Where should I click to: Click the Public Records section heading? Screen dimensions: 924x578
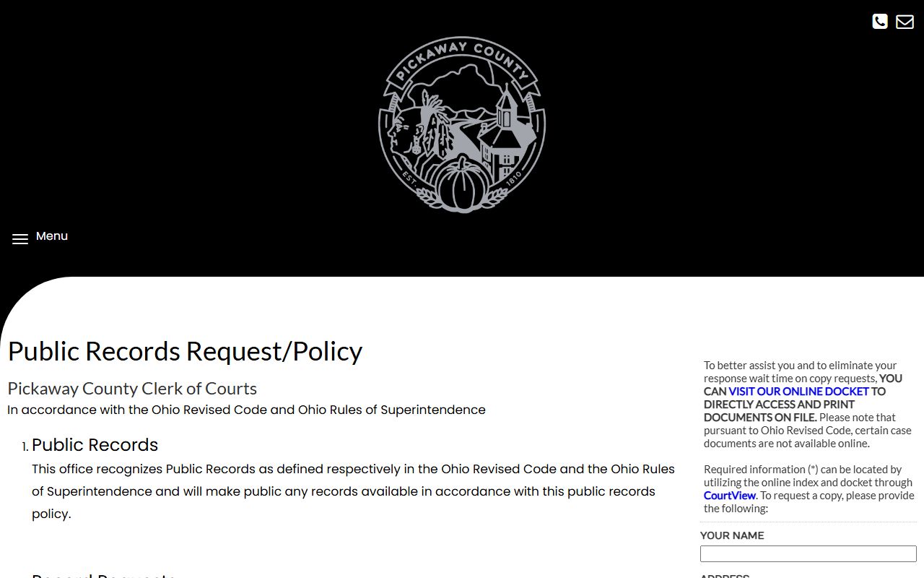click(x=95, y=444)
